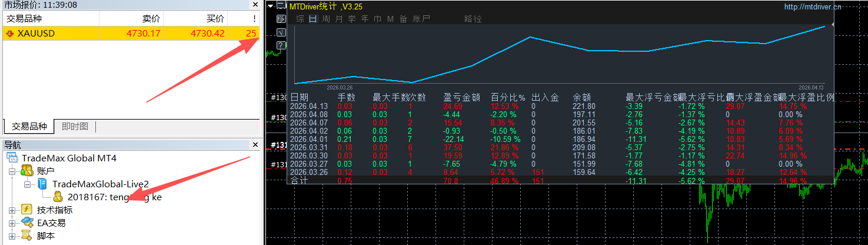Click the XAUUSD symbol arrow icon
Viewport: 868px width, 245px height.
[x=9, y=34]
